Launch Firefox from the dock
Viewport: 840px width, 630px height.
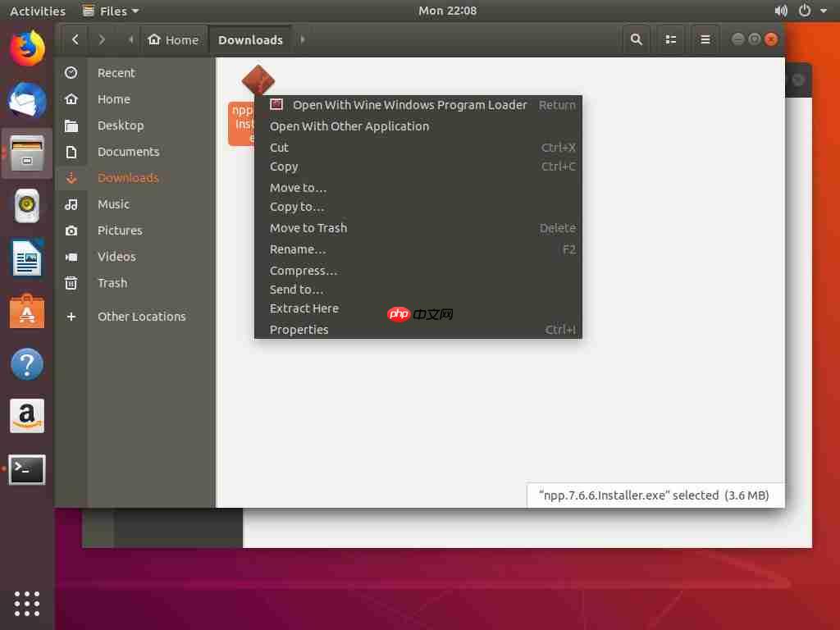point(26,48)
